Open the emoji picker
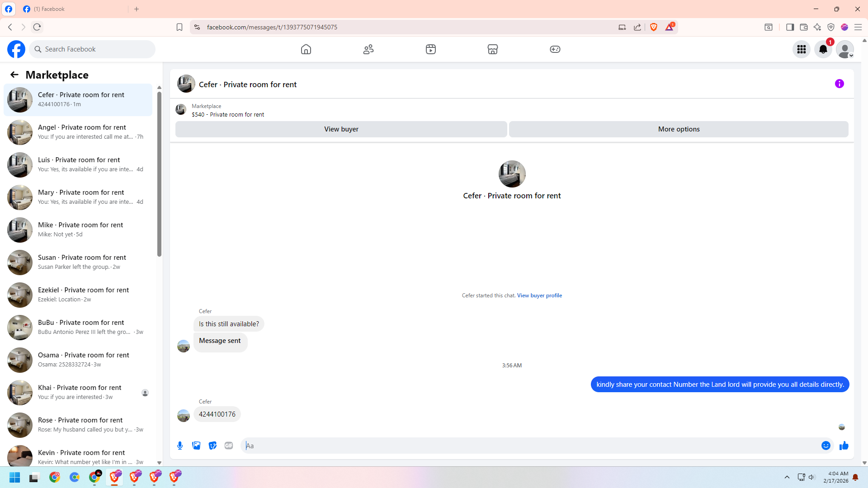 coord(826,446)
